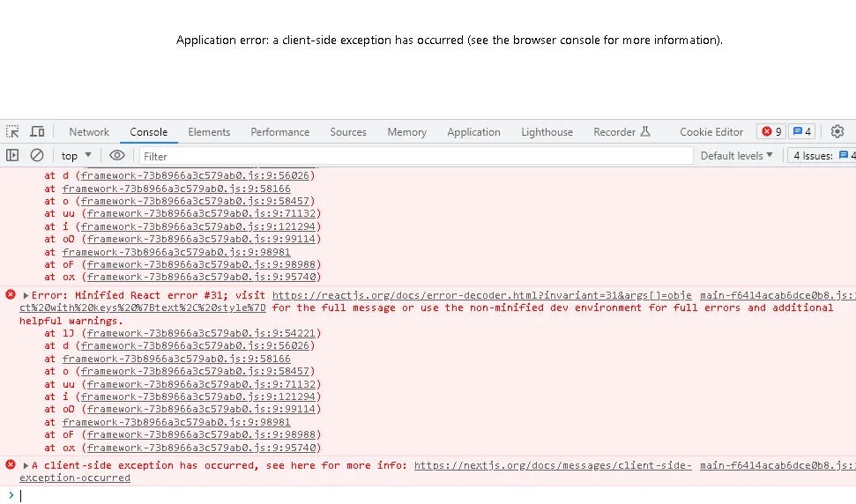The height and width of the screenshot is (504, 856).
Task: Open main-f6414acab6dce0b8.js source link on React error
Action: click(x=778, y=295)
